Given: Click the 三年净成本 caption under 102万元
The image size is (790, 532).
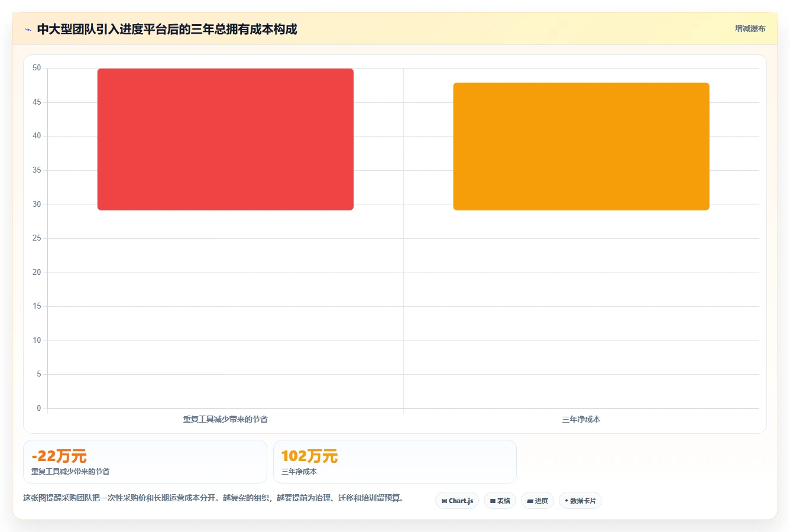Looking at the screenshot, I should [299, 471].
